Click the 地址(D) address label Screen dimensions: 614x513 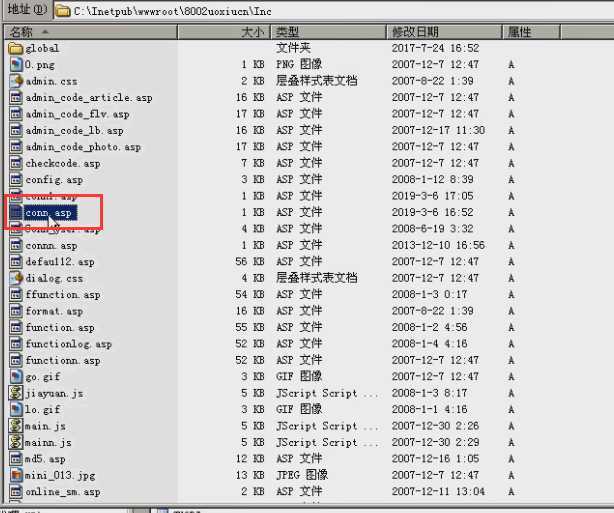(x=27, y=9)
